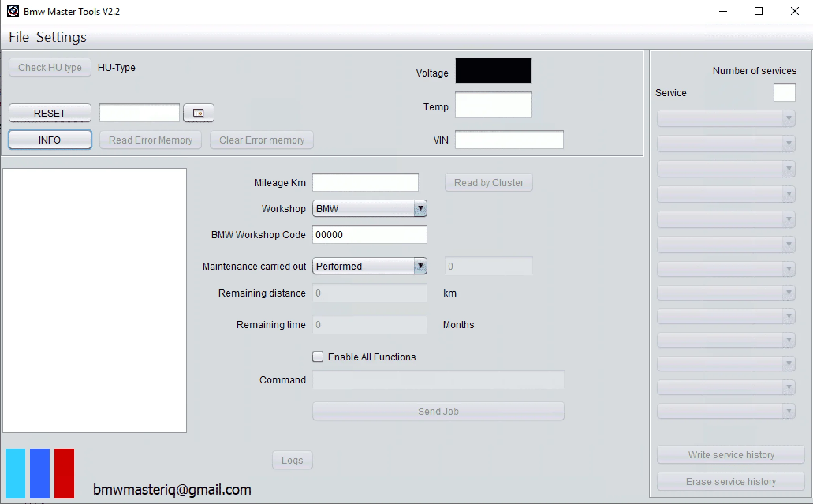Click the black Voltage display box
Viewport: 813px width, 504px height.
493,71
